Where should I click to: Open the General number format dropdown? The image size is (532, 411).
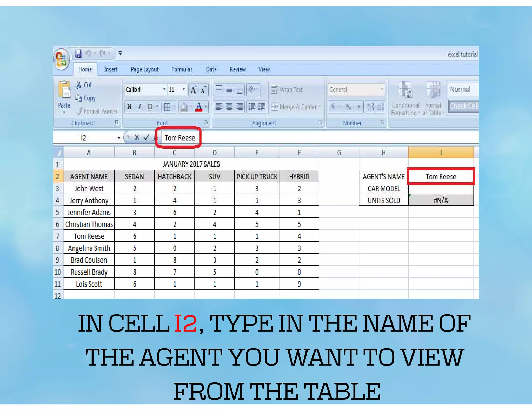pos(382,89)
